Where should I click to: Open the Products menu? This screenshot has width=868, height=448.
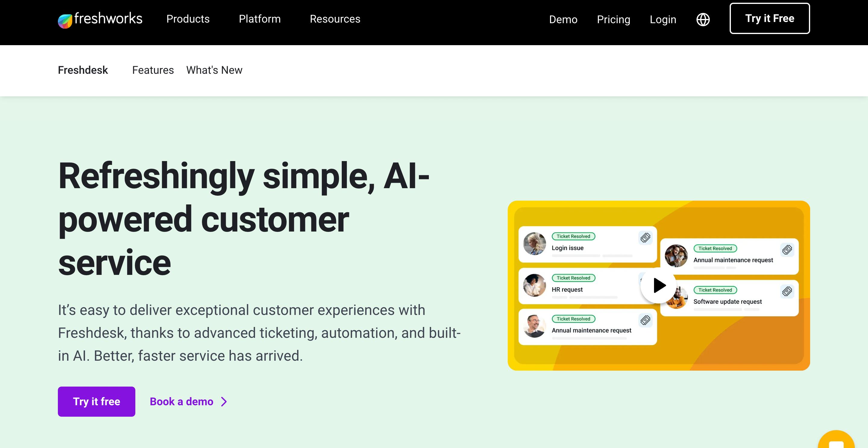coord(188,19)
